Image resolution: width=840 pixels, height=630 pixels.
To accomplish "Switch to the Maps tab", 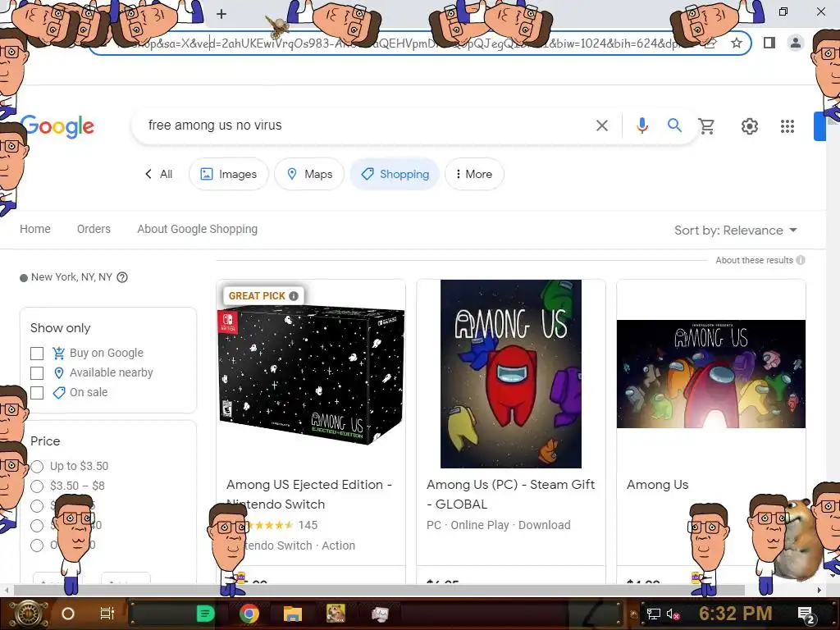I will click(309, 174).
